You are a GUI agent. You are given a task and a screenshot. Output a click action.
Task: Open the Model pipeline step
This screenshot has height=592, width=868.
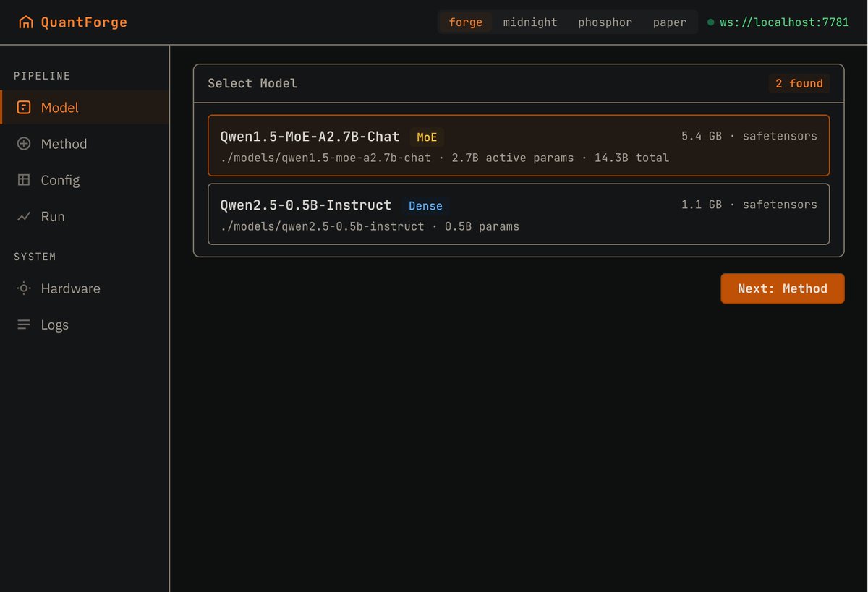tap(85, 108)
